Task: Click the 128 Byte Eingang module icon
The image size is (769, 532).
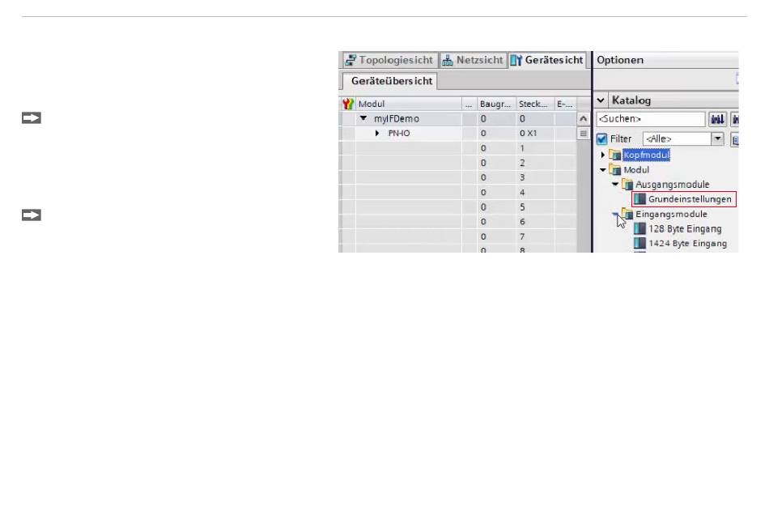Action: pyautogui.click(x=639, y=228)
